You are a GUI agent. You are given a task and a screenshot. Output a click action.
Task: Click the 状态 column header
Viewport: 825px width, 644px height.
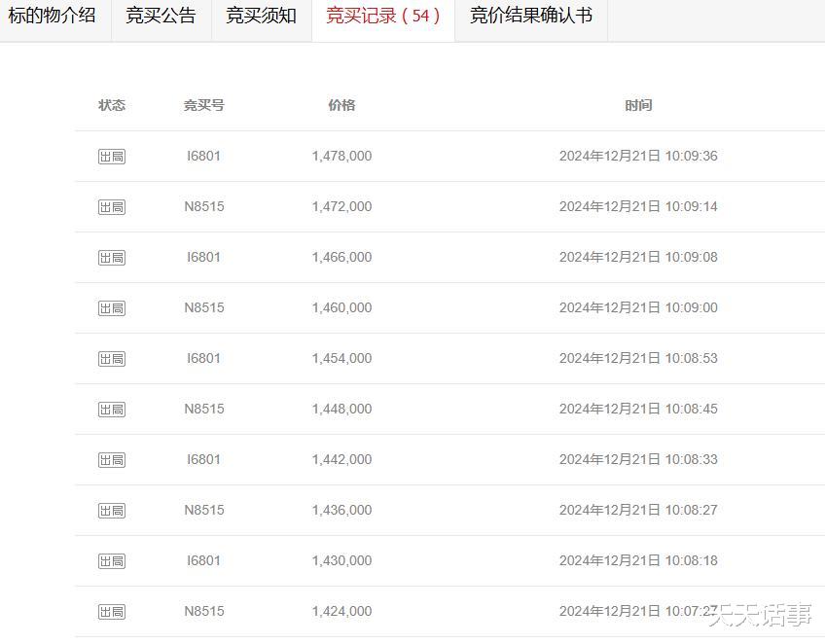click(x=112, y=105)
